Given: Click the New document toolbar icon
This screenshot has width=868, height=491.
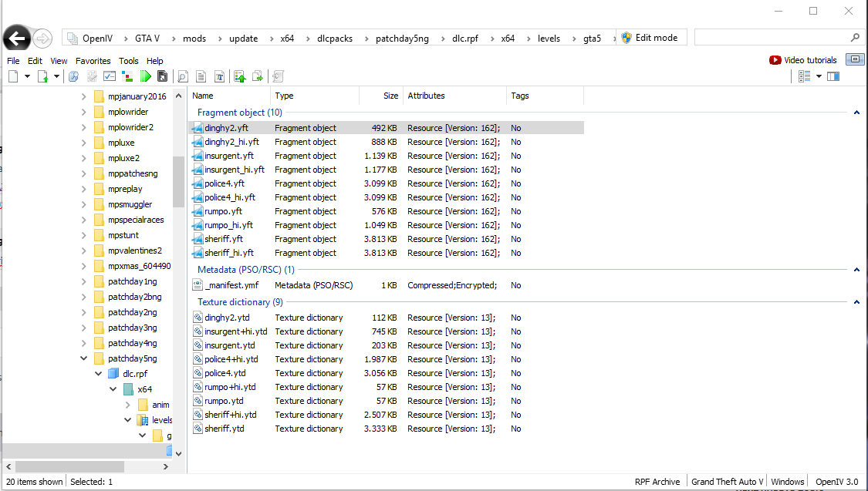Looking at the screenshot, I should coord(13,76).
